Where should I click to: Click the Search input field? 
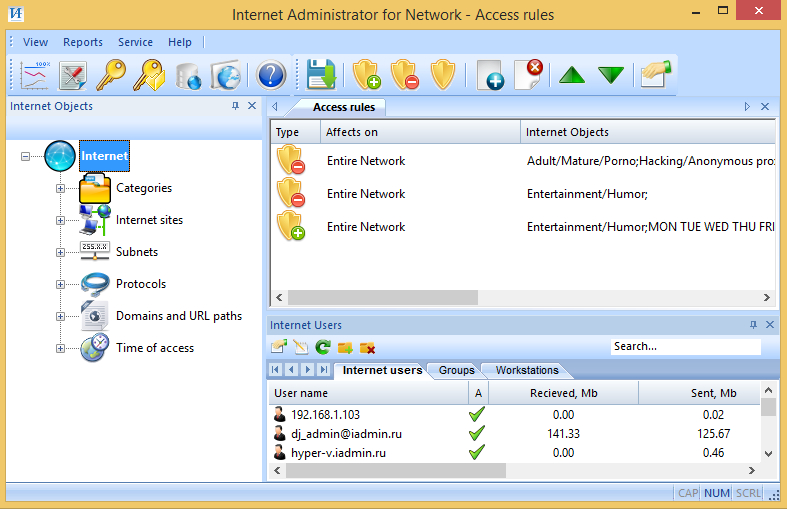(685, 347)
